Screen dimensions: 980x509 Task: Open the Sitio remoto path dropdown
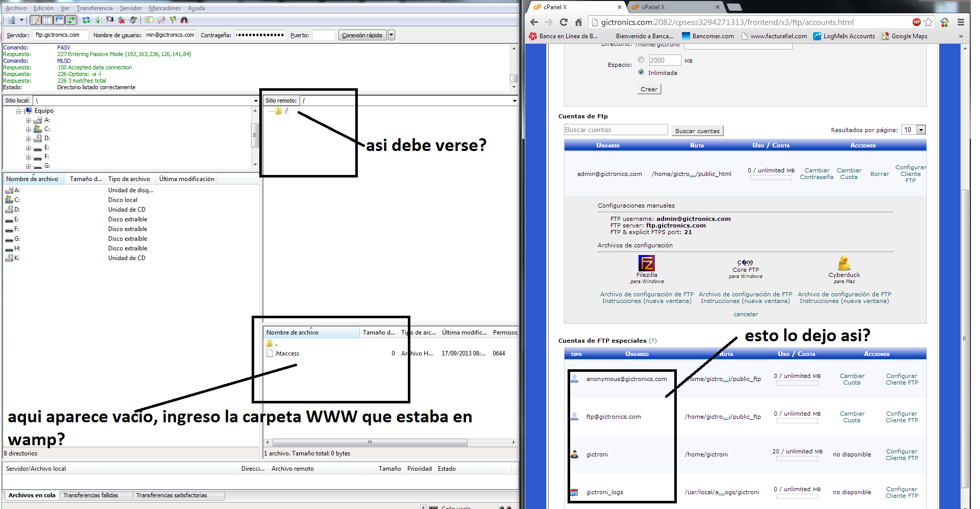[514, 100]
